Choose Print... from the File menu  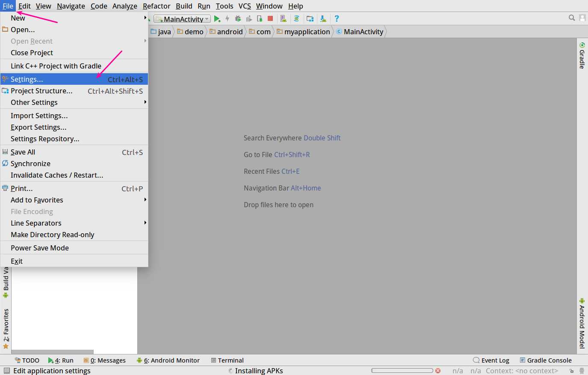[x=74, y=188]
